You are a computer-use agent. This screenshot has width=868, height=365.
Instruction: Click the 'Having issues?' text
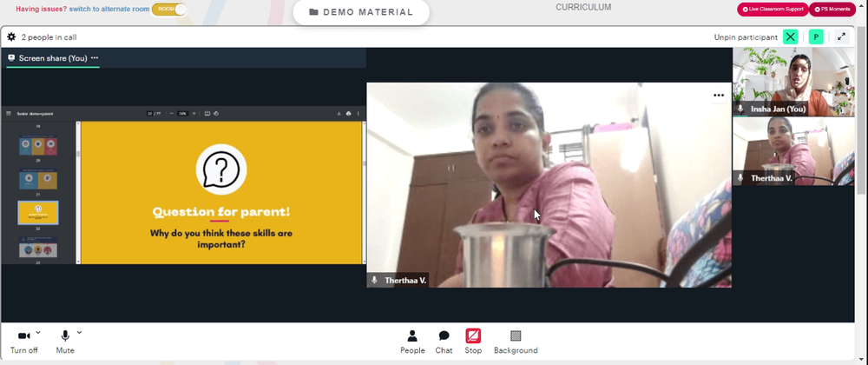(x=41, y=10)
